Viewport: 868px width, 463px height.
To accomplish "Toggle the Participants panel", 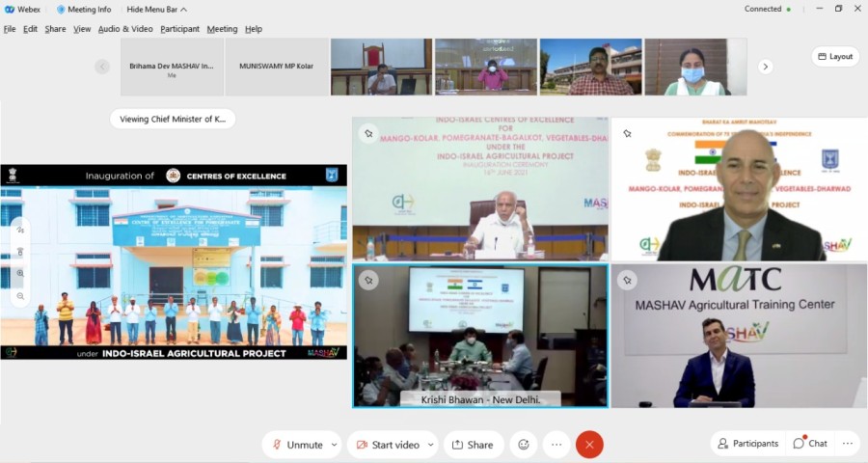I will coord(746,444).
